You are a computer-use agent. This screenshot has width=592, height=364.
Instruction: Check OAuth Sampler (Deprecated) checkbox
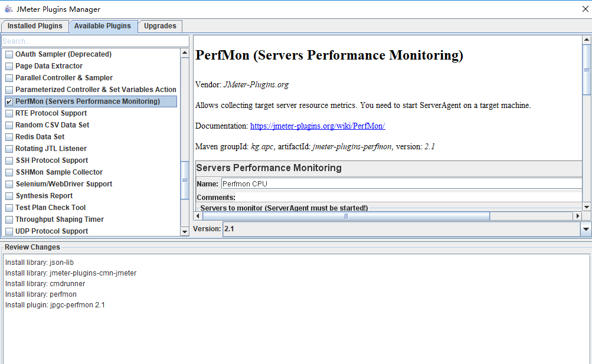(x=9, y=54)
